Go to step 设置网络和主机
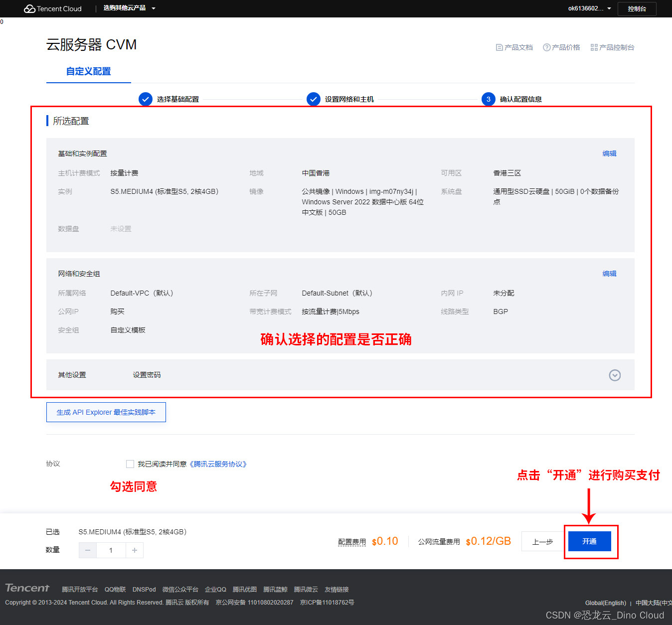Screen dimensions: 672x625 pyautogui.click(x=340, y=99)
